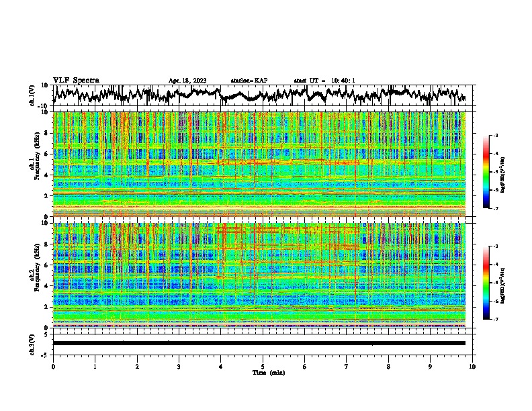
Task: Click time axis tick label "6"
Action: (x=305, y=367)
